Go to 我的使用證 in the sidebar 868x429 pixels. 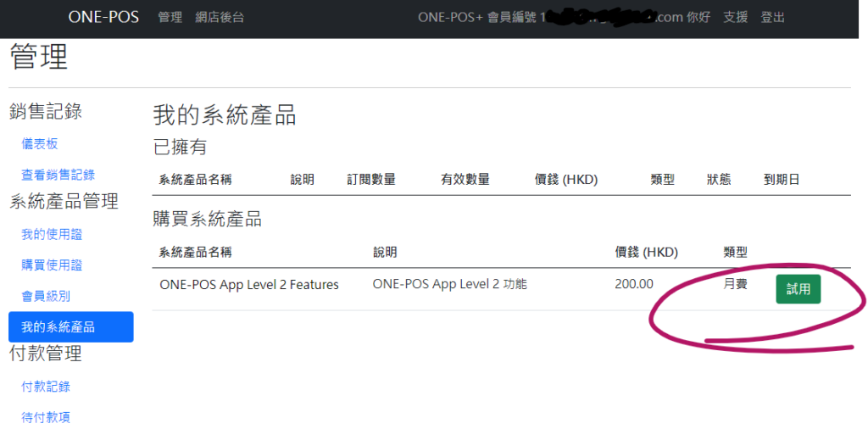52,234
